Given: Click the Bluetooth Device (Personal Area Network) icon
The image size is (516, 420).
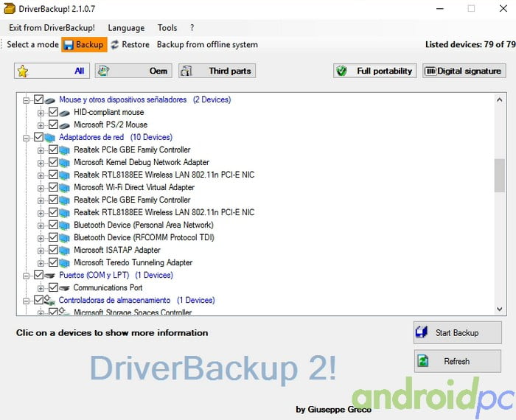Looking at the screenshot, I should click(65, 225).
